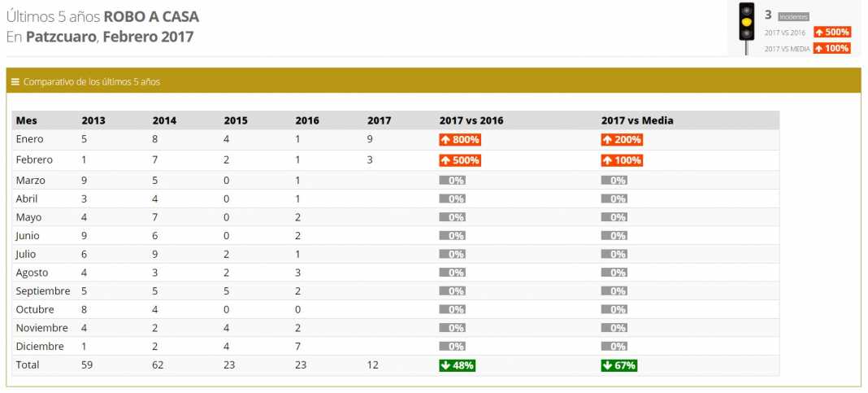Click the gray 0% badge in Marzo row

point(452,181)
